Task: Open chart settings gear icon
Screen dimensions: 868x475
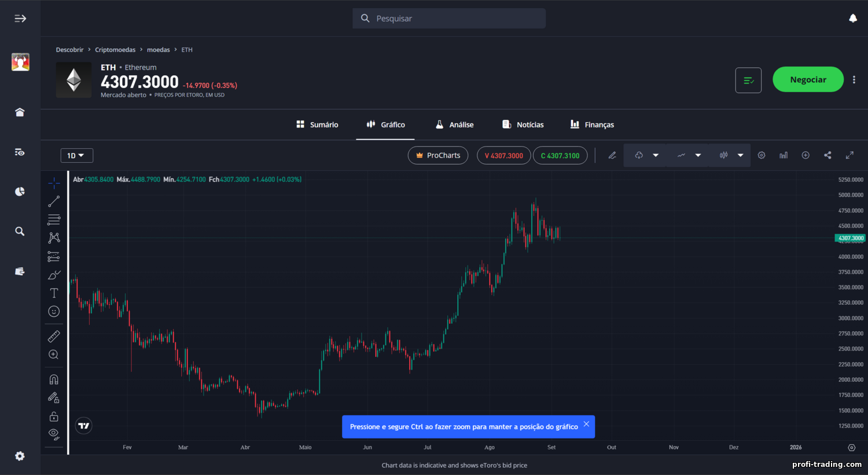Action: [x=762, y=155]
